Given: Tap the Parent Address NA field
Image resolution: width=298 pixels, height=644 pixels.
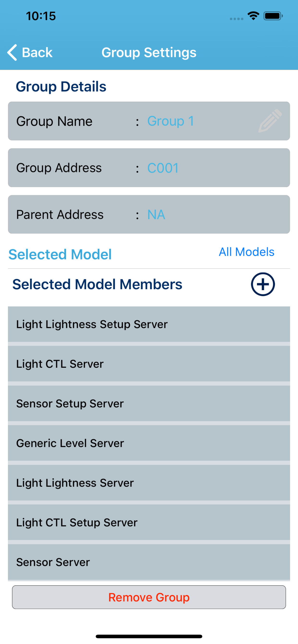Looking at the screenshot, I should (156, 214).
